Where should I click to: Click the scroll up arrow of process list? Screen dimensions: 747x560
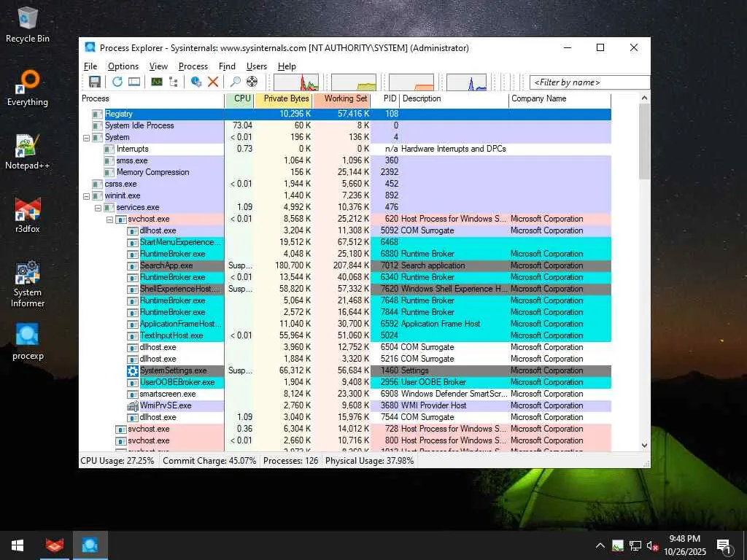(x=644, y=98)
